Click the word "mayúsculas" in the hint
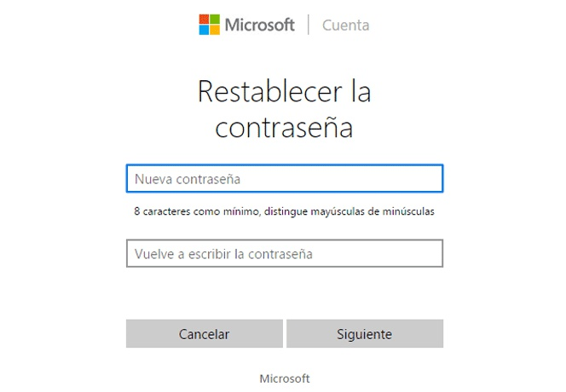 tap(344, 210)
